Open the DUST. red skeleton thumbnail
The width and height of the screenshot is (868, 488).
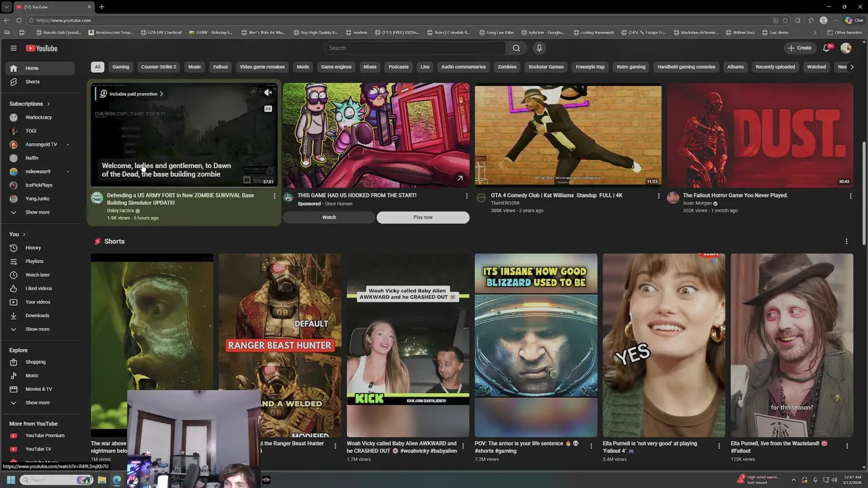[759, 135]
